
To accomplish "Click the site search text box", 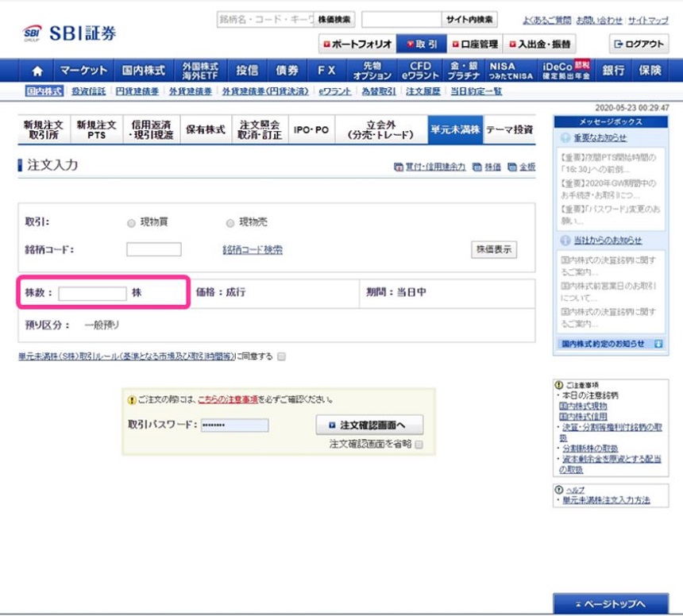I will tap(402, 20).
